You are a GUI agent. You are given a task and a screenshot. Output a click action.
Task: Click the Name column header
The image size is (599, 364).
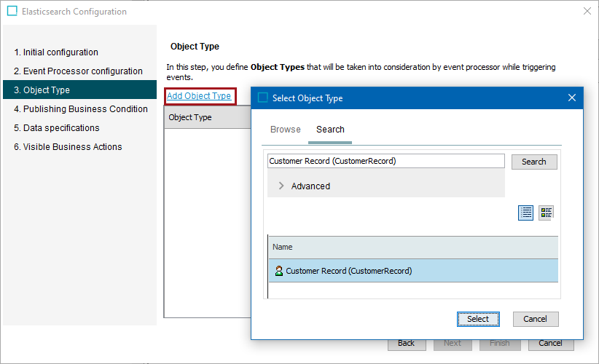tap(412, 248)
